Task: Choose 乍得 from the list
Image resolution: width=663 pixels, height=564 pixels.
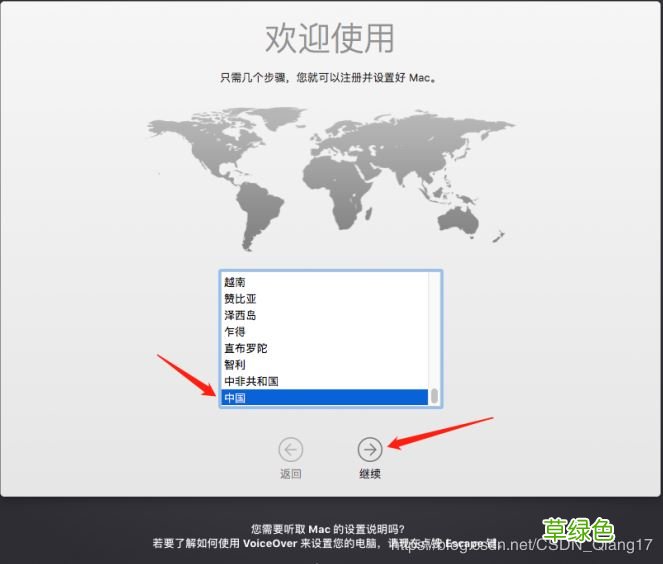Action: click(x=324, y=331)
